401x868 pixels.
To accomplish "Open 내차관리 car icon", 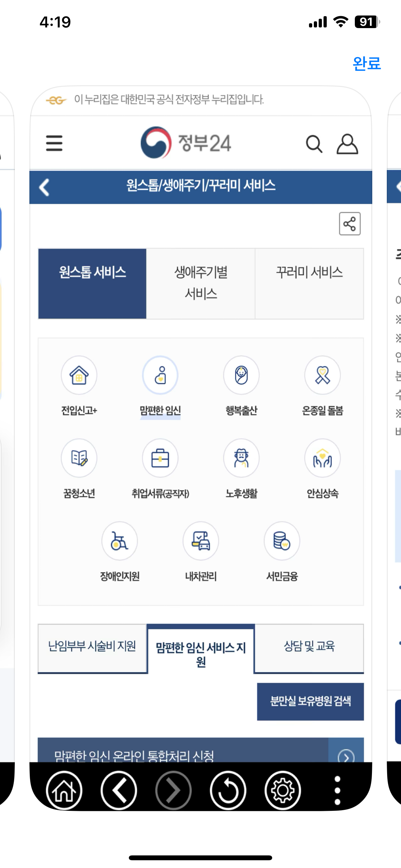I will tap(201, 541).
